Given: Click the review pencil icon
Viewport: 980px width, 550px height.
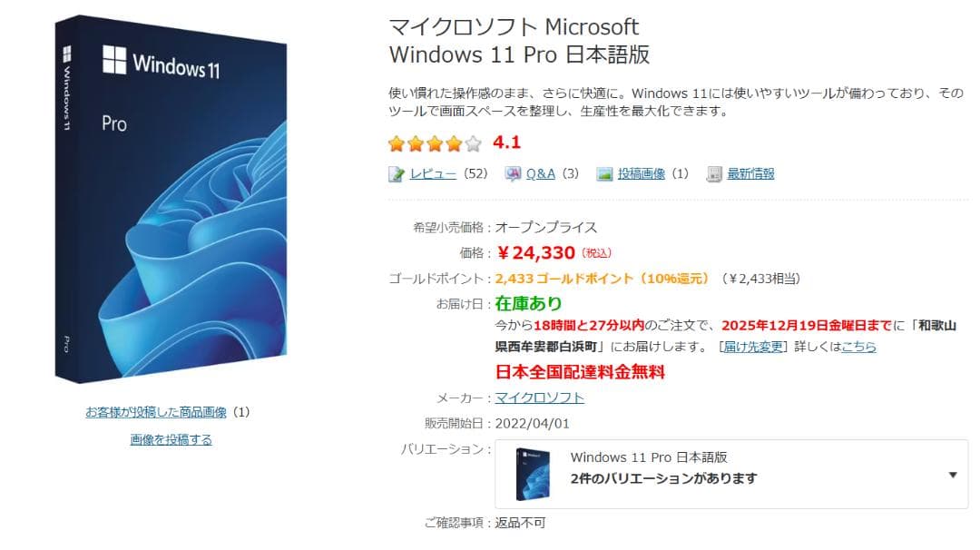Looking at the screenshot, I should point(394,173).
